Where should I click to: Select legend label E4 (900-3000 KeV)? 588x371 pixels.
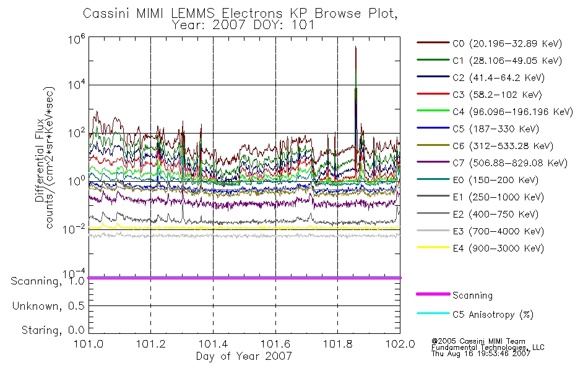498,249
